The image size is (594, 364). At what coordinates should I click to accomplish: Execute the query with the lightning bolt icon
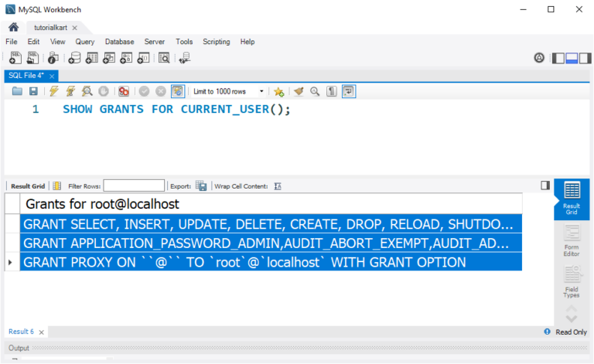click(x=54, y=91)
